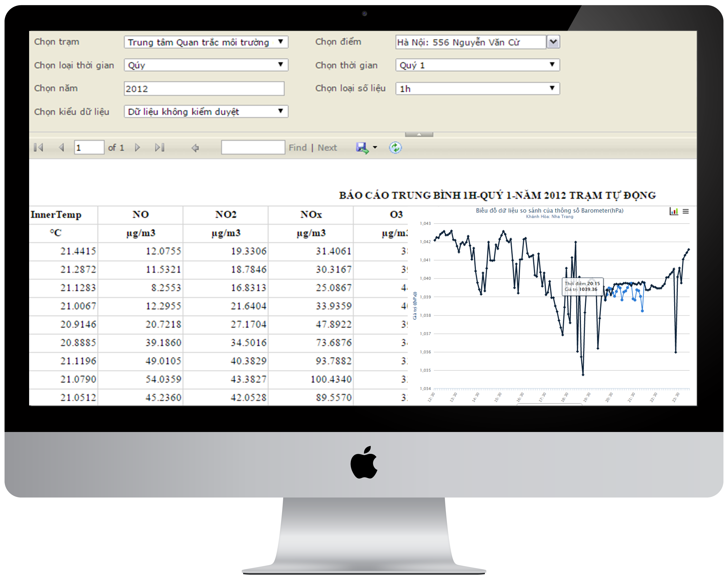Go to previous report page

tap(61, 148)
